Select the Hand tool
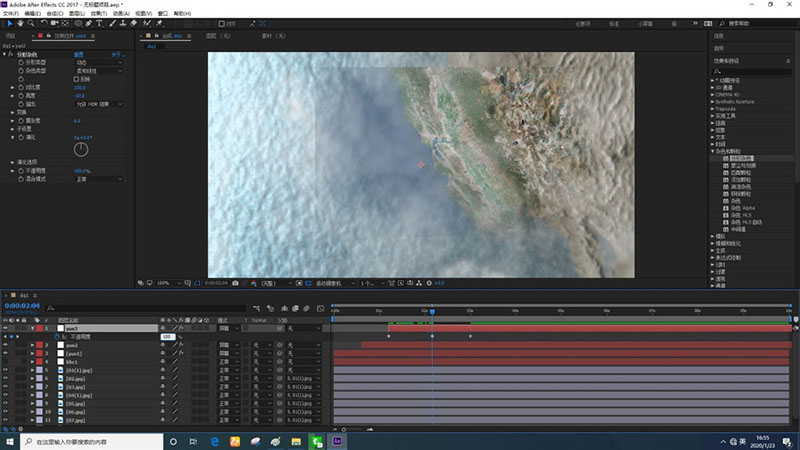This screenshot has height=450, width=800. tap(22, 23)
